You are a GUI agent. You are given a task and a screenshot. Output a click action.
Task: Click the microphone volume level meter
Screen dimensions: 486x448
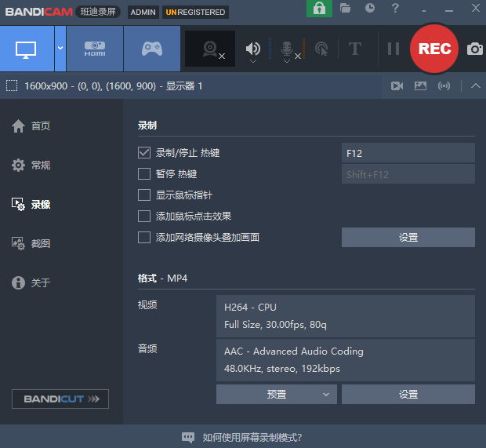303,49
